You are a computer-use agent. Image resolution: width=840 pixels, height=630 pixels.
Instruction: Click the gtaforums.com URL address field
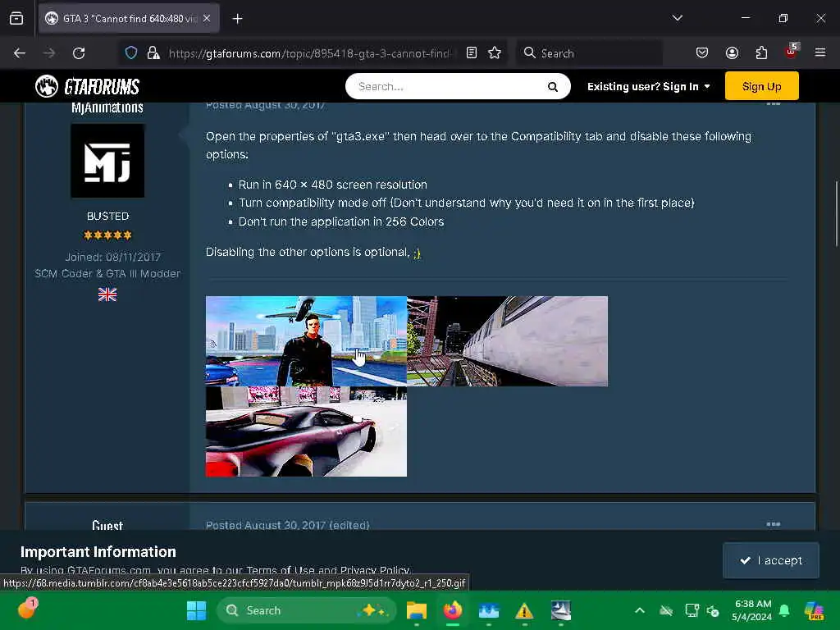click(x=311, y=53)
